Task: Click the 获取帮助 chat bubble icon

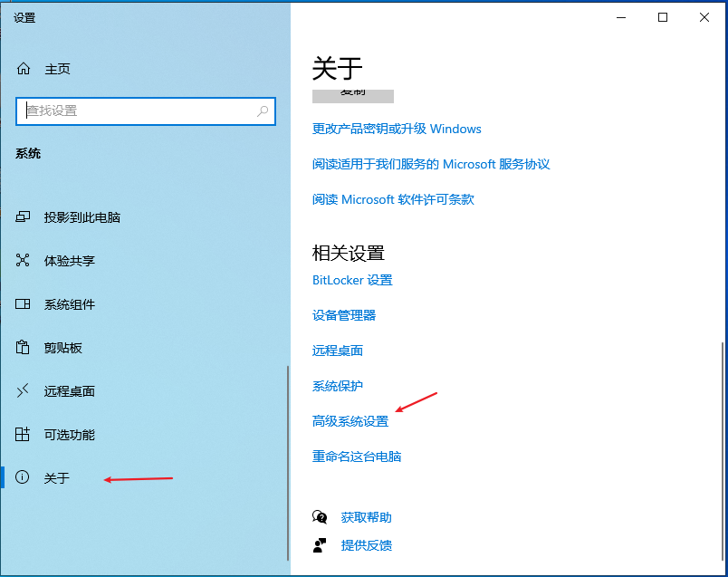Action: (x=320, y=517)
